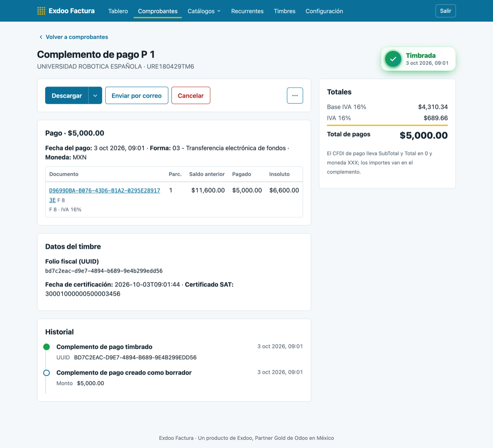Select the Certificado SAT number 30001000000500003456
The width and height of the screenshot is (493, 448).
point(83,294)
